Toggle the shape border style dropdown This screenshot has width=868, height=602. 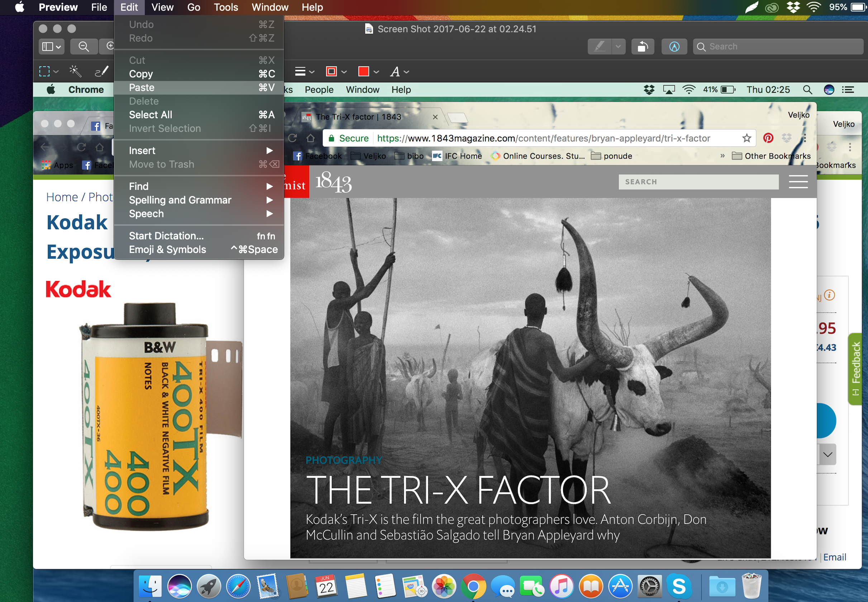pyautogui.click(x=344, y=71)
